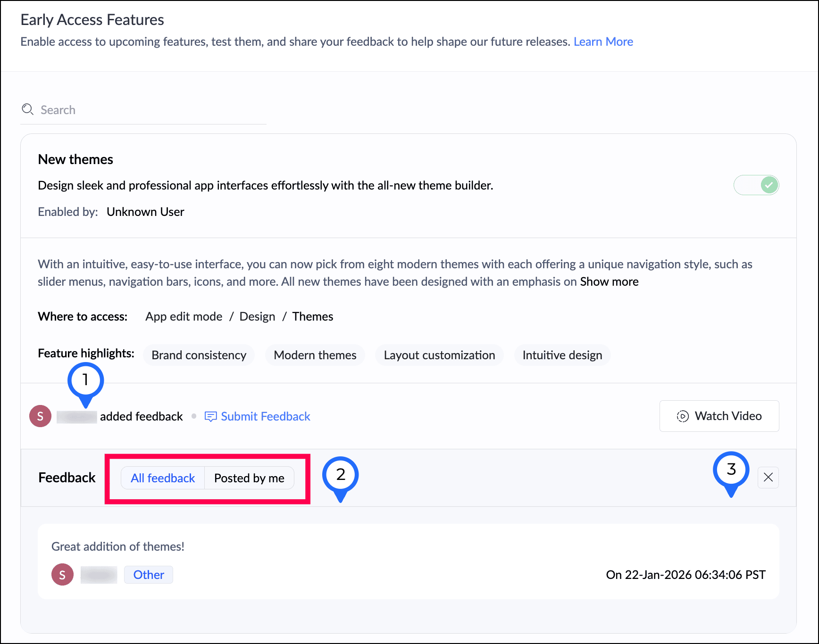The width and height of the screenshot is (819, 644).
Task: Open the Learn More link
Action: pos(603,41)
